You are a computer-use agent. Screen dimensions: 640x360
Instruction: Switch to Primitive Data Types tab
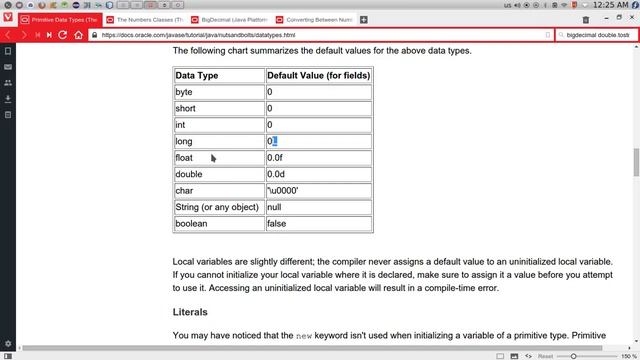point(60,20)
